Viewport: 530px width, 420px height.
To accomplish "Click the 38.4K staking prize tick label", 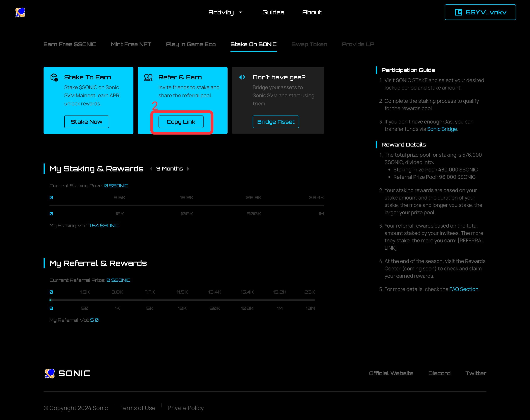I will [x=316, y=197].
